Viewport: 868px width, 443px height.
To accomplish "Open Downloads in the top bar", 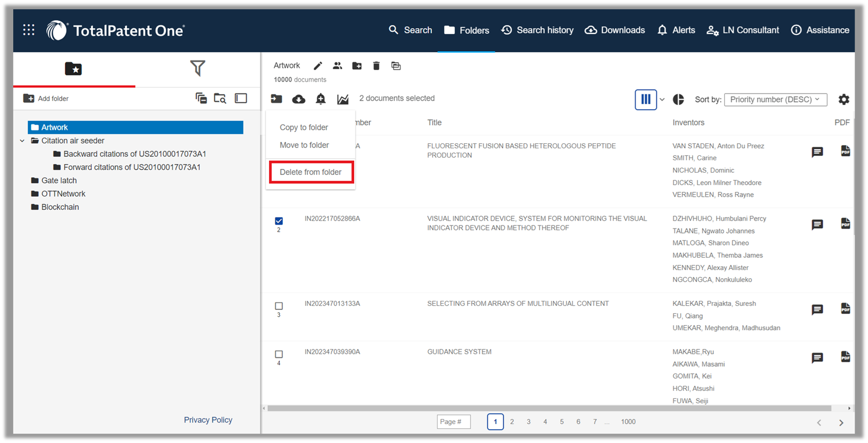I will click(x=615, y=30).
